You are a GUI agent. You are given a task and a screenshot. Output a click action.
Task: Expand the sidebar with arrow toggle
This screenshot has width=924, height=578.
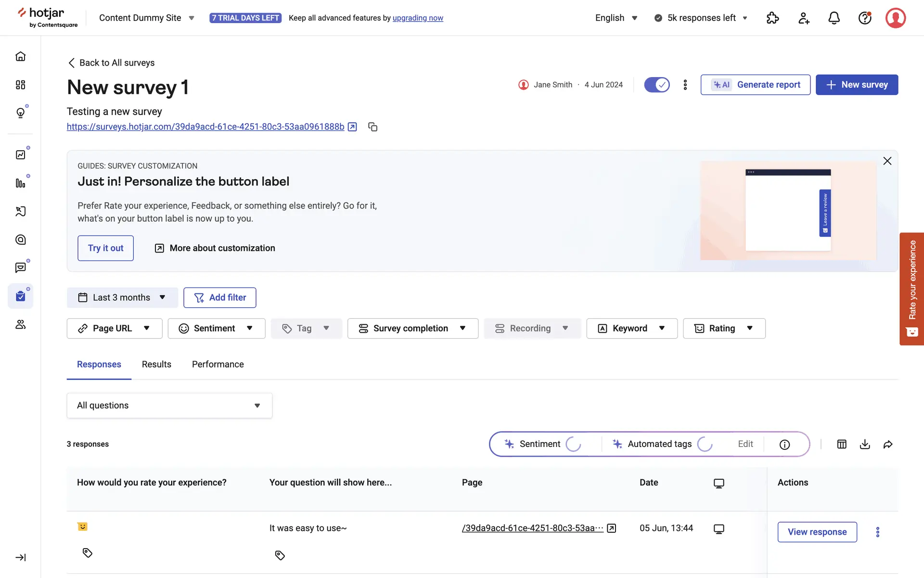pyautogui.click(x=20, y=557)
